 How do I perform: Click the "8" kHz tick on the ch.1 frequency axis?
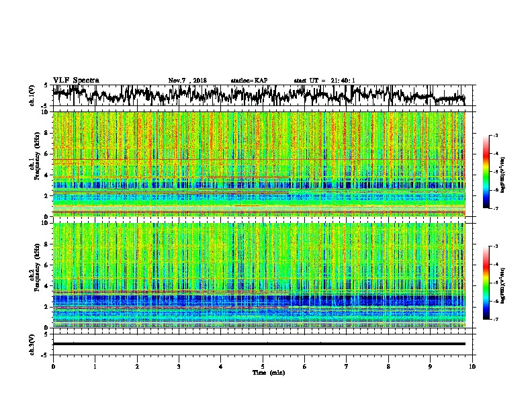coord(48,133)
